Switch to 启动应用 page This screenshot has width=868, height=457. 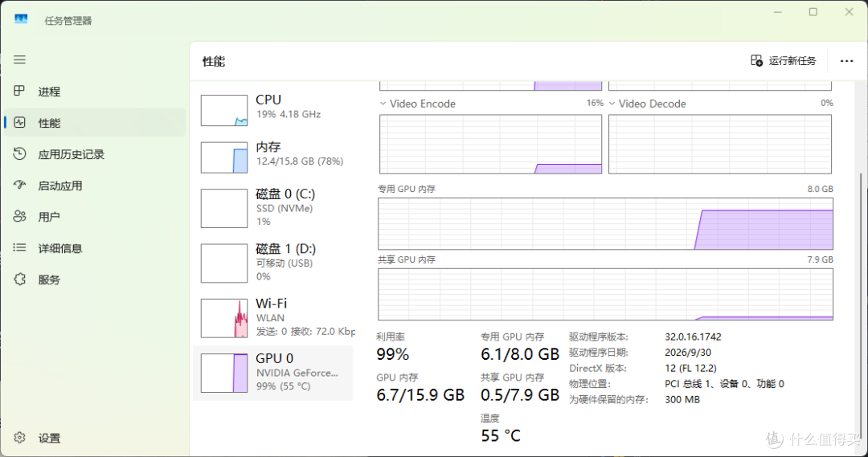point(95,186)
